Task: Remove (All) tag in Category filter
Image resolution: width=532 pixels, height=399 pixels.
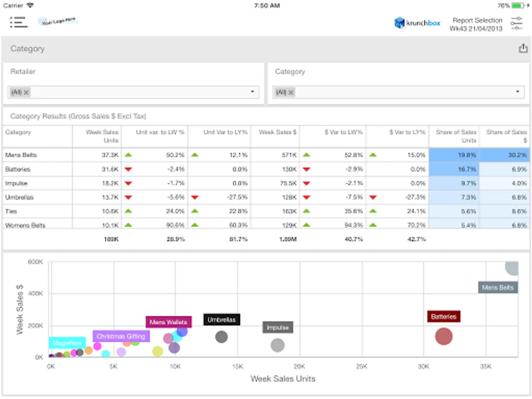Action: (x=291, y=92)
